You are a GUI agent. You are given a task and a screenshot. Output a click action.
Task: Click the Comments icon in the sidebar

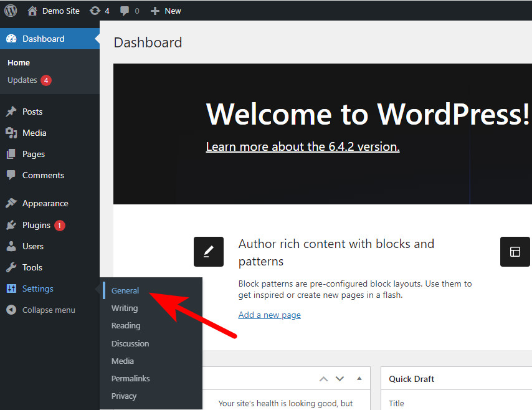coord(14,175)
